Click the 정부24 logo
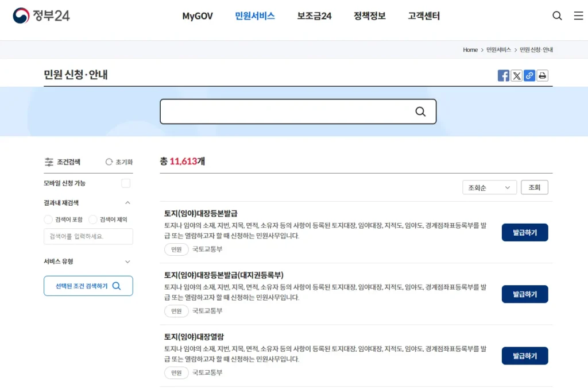The width and height of the screenshot is (588, 388). tap(41, 16)
